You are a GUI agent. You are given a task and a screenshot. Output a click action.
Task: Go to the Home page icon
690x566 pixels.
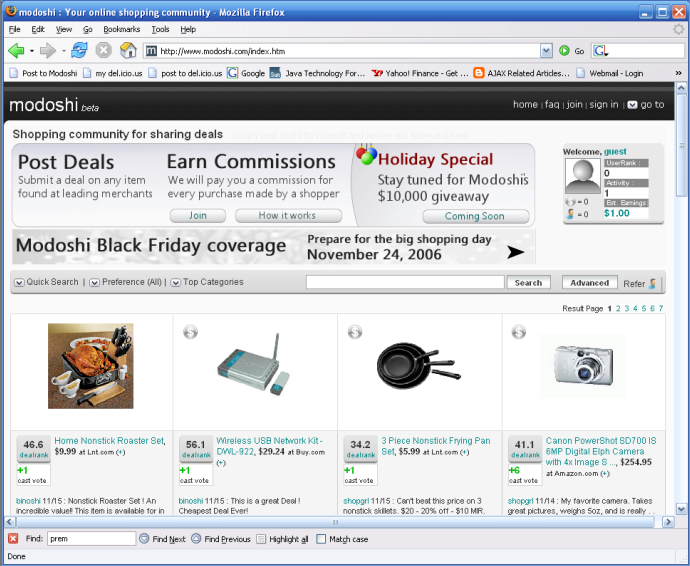[128, 51]
